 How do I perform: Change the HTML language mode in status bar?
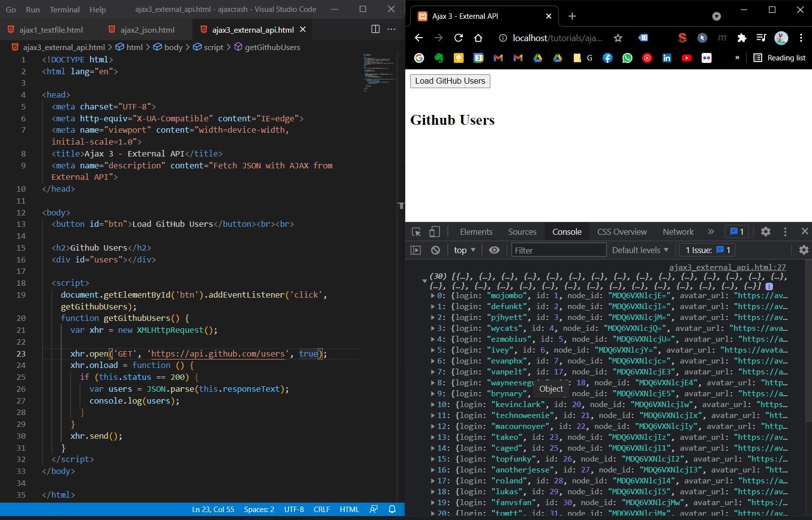(x=349, y=509)
